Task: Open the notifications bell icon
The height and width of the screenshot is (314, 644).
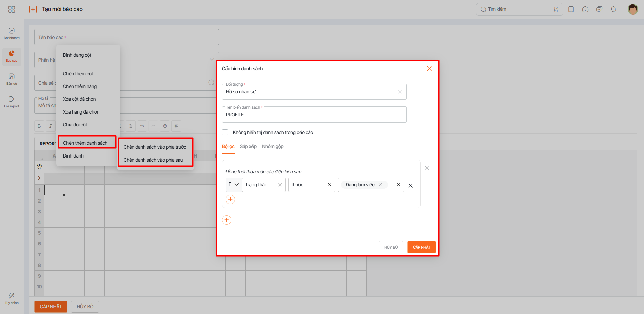Action: click(613, 9)
